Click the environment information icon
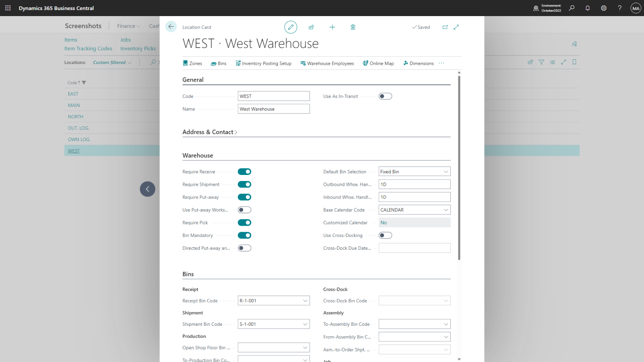 [536, 8]
